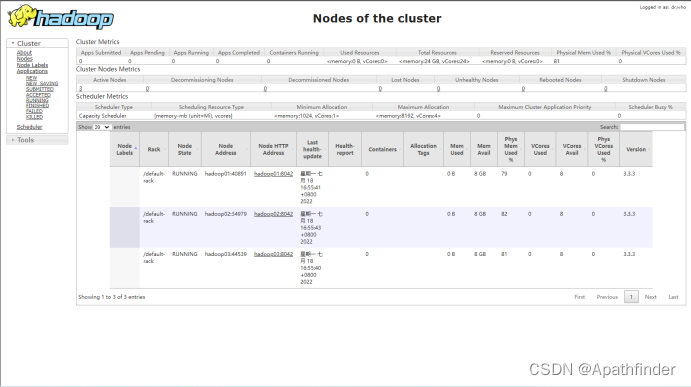
Task: Collapse the Cluster section arrow
Action: pos(13,43)
